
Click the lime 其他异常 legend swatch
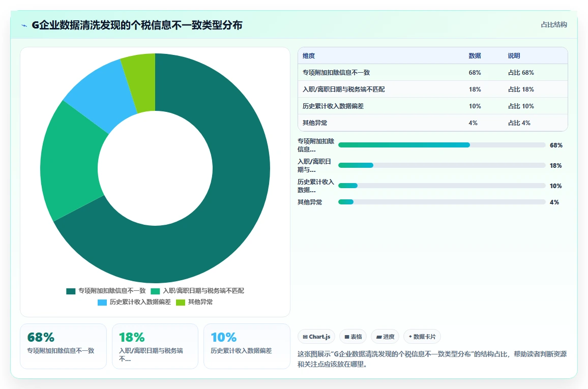pos(181,303)
